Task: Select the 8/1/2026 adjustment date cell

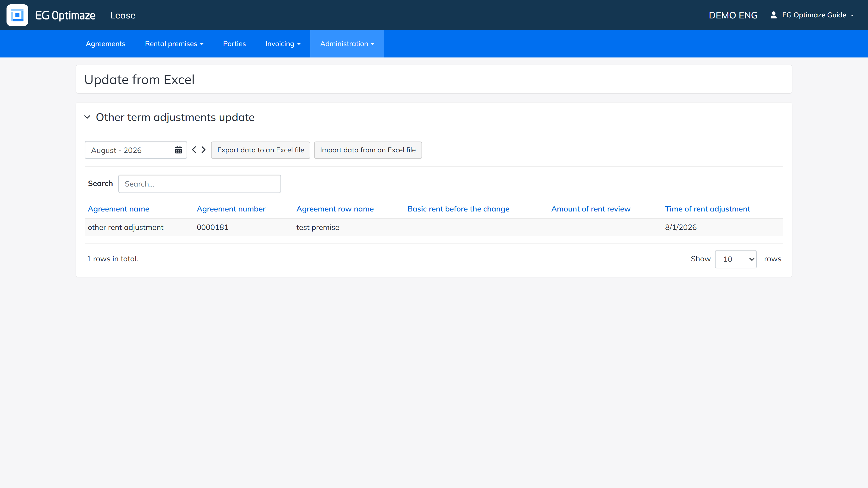Action: (681, 227)
